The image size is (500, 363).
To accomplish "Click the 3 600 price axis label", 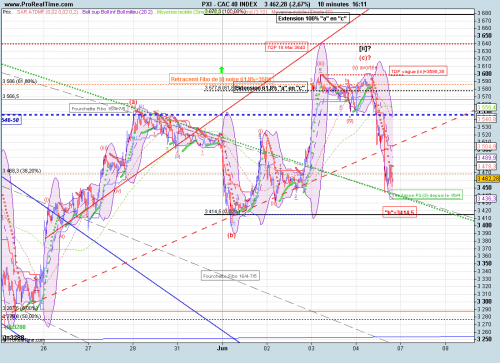I will coord(484,74).
